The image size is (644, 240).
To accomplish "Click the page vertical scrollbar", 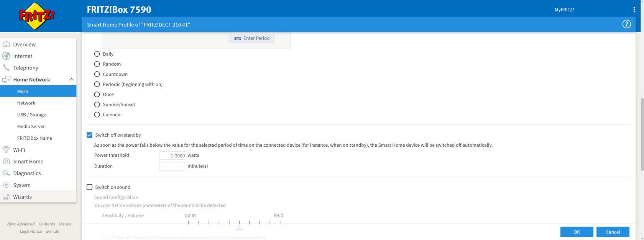I will [642, 134].
